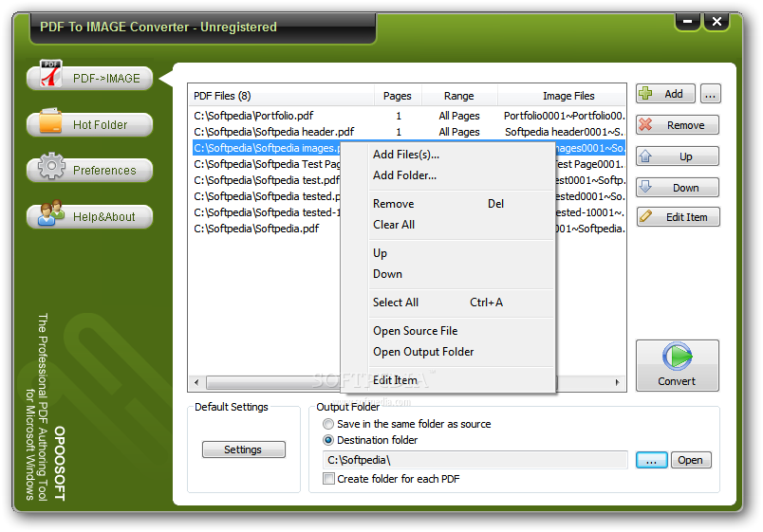The height and width of the screenshot is (532, 763).
Task: Choose 'Select All' in the context menu
Action: click(448, 303)
